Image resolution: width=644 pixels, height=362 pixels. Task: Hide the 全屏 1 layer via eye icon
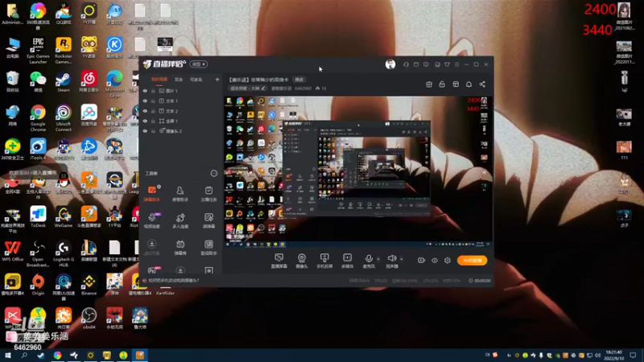[145, 121]
